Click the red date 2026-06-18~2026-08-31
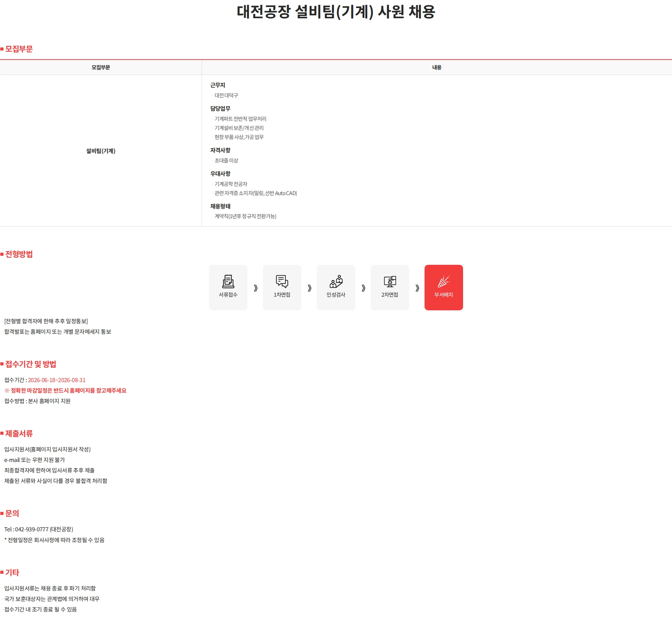 click(57, 380)
